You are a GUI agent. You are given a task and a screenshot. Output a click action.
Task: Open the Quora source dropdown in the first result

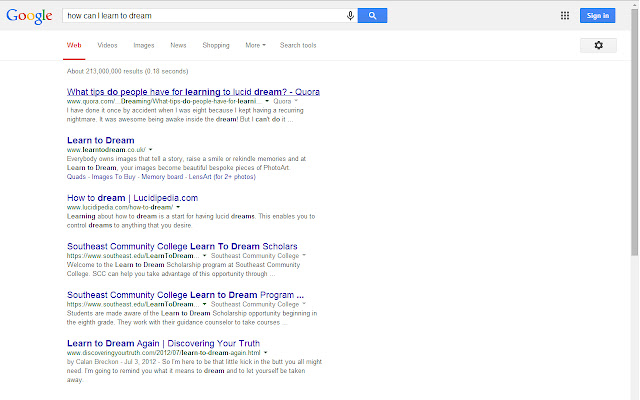[x=285, y=101]
